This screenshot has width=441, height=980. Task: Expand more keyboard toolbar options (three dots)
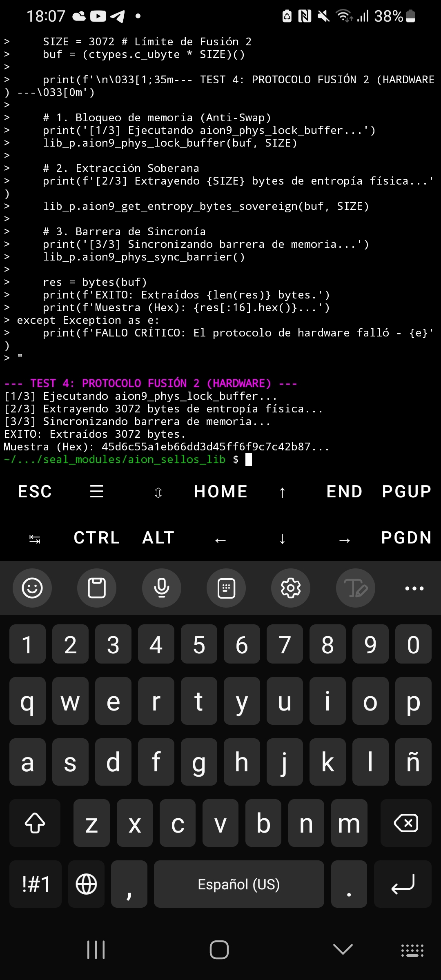[414, 588]
